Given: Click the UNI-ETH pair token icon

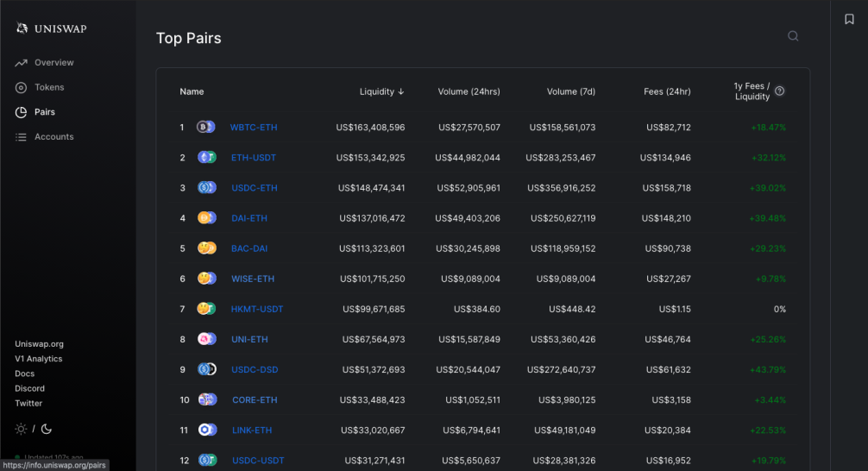Looking at the screenshot, I should [206, 339].
